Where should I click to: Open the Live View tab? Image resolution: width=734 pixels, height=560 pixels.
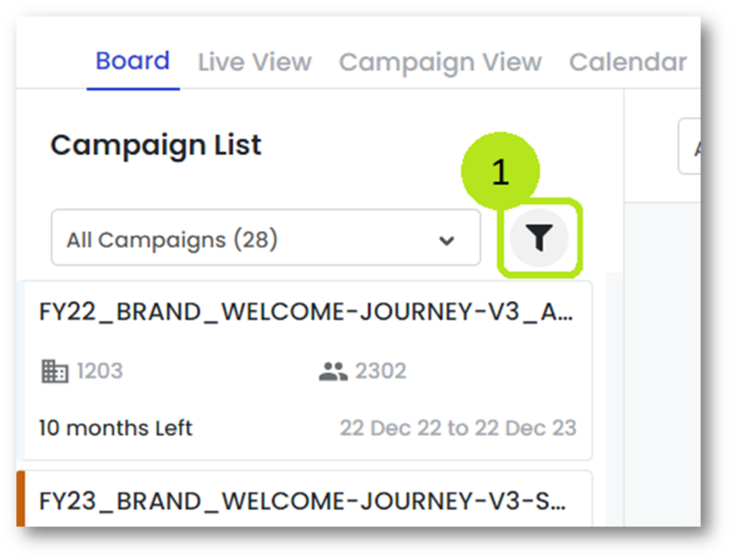[254, 62]
